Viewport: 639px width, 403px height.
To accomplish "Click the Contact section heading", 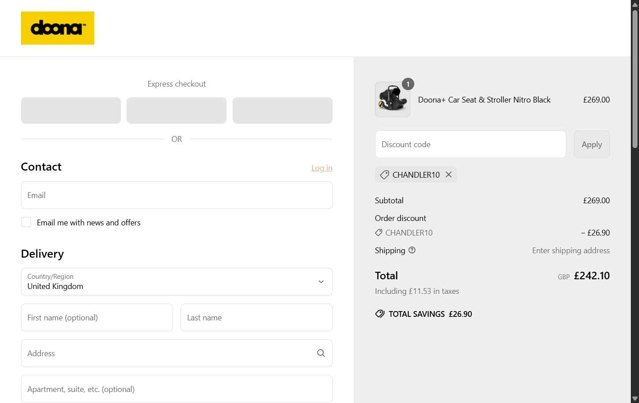I will [41, 167].
